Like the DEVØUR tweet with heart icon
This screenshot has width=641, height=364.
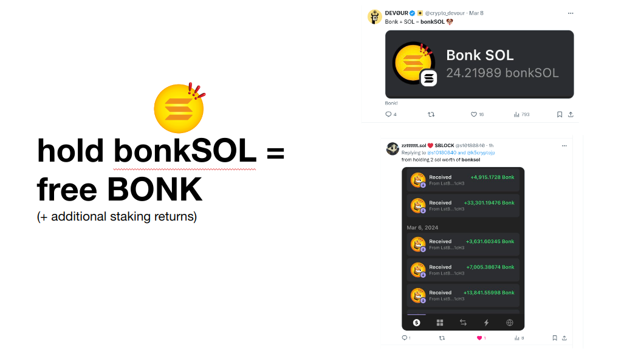coord(473,114)
